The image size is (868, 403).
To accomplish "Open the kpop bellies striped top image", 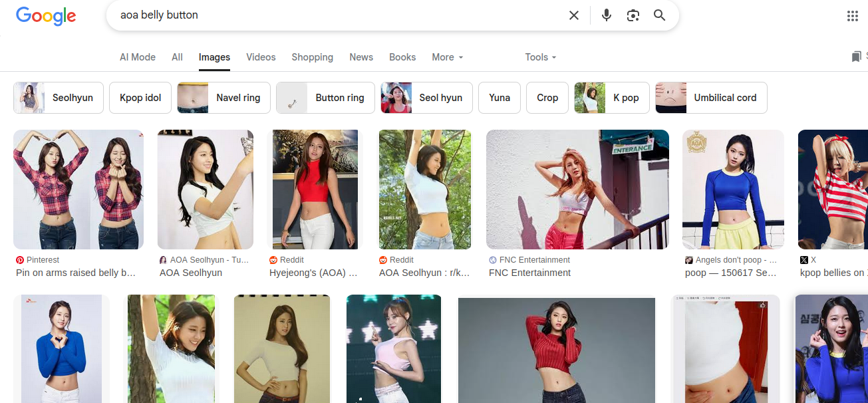I will point(833,190).
